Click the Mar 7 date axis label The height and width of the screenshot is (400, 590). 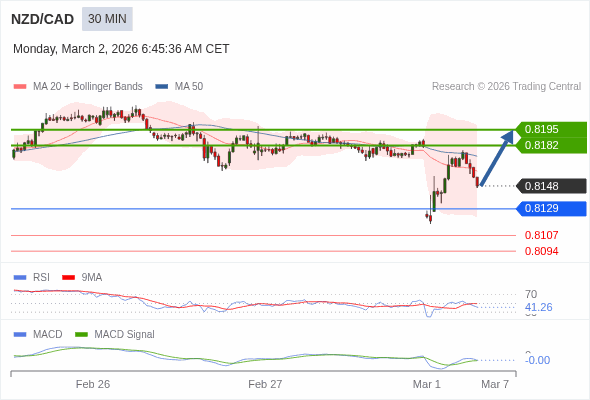495,384
